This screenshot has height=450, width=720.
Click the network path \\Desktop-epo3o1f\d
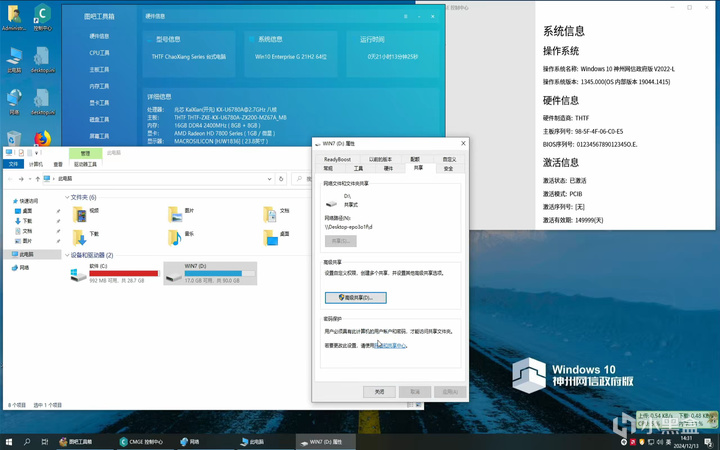(x=349, y=227)
